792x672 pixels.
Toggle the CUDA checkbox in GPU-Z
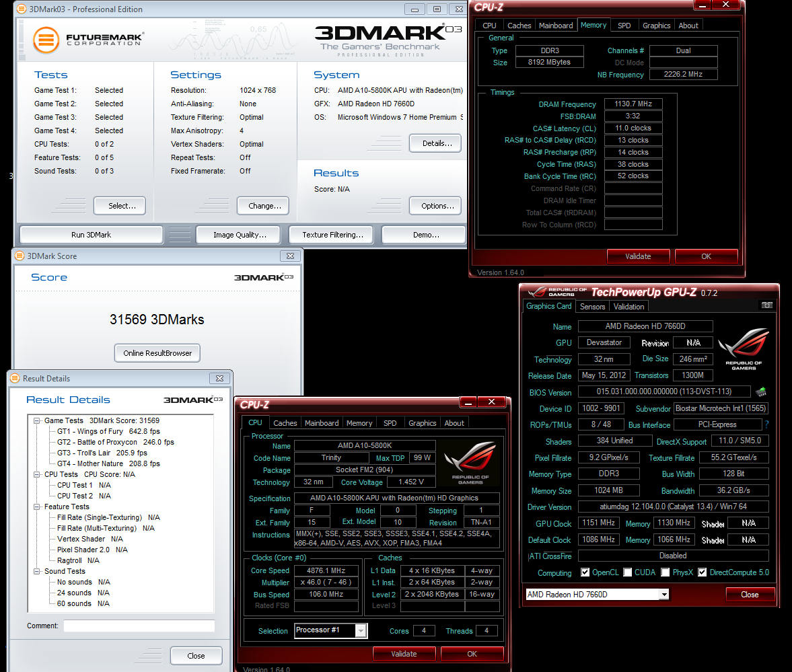coord(627,572)
